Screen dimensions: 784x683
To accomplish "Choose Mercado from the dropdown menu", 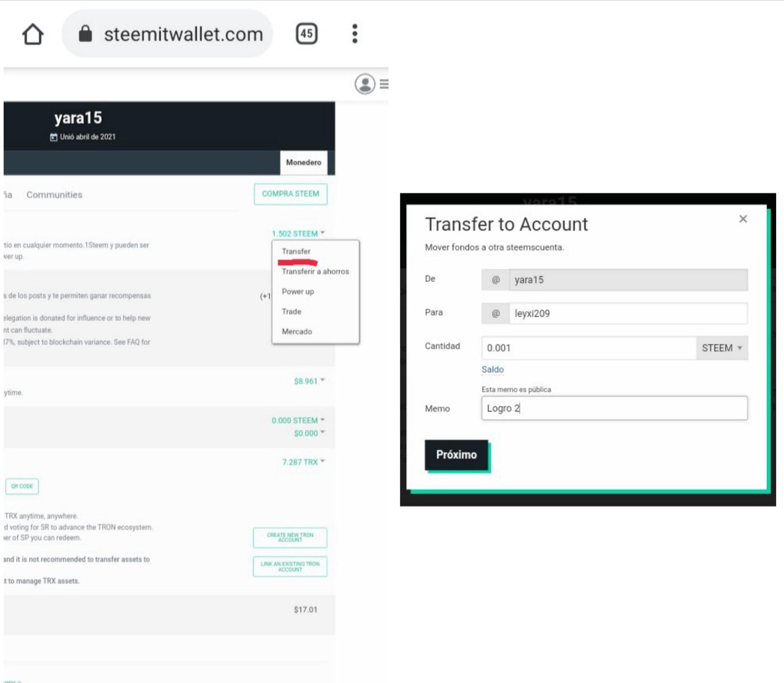I will coord(296,331).
